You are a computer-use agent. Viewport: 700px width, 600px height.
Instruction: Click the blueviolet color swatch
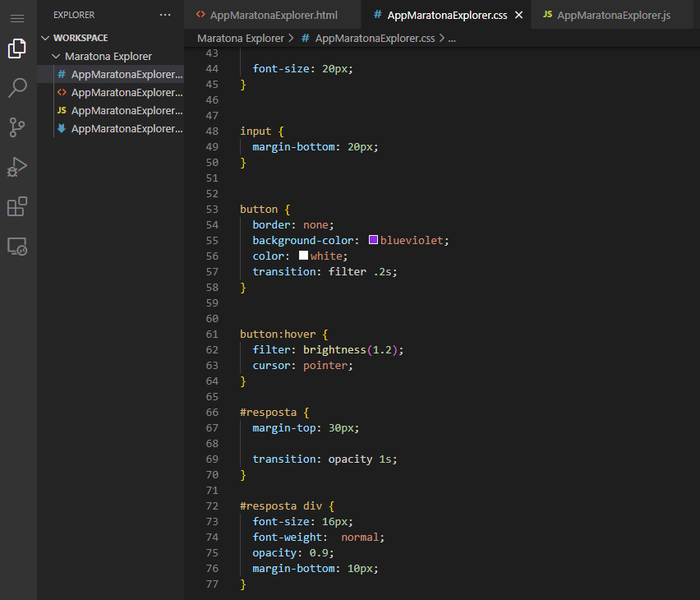[x=374, y=239]
